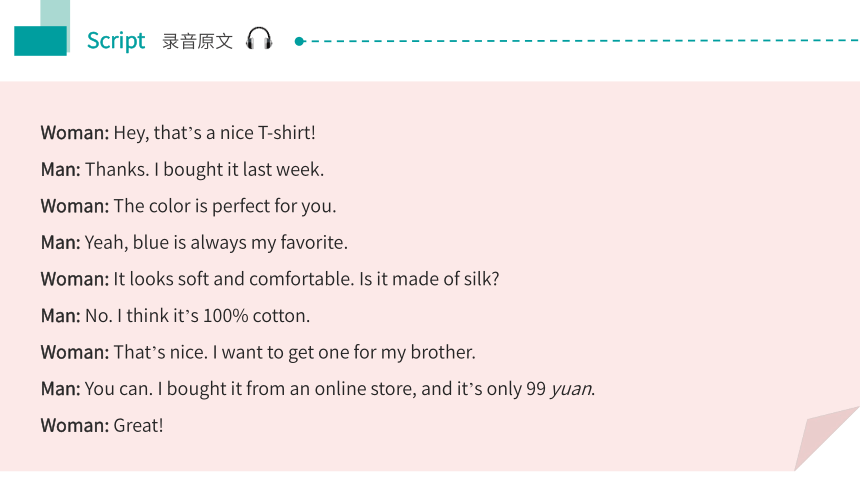Click the headphones audio icon
Viewport: 860px width, 484px height.
[x=259, y=40]
